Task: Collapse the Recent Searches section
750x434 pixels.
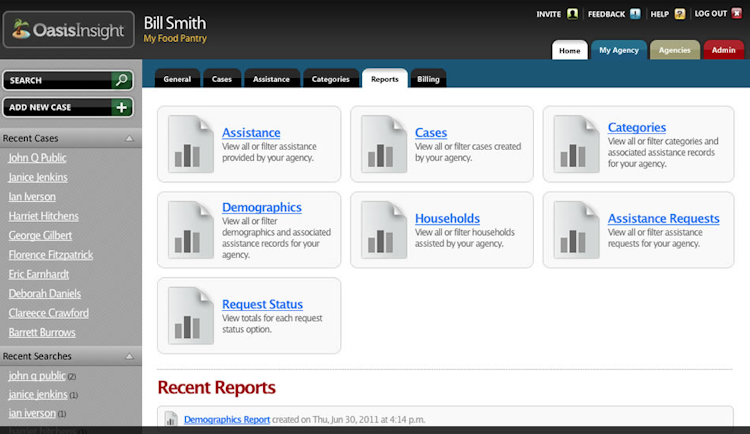Action: coord(129,356)
